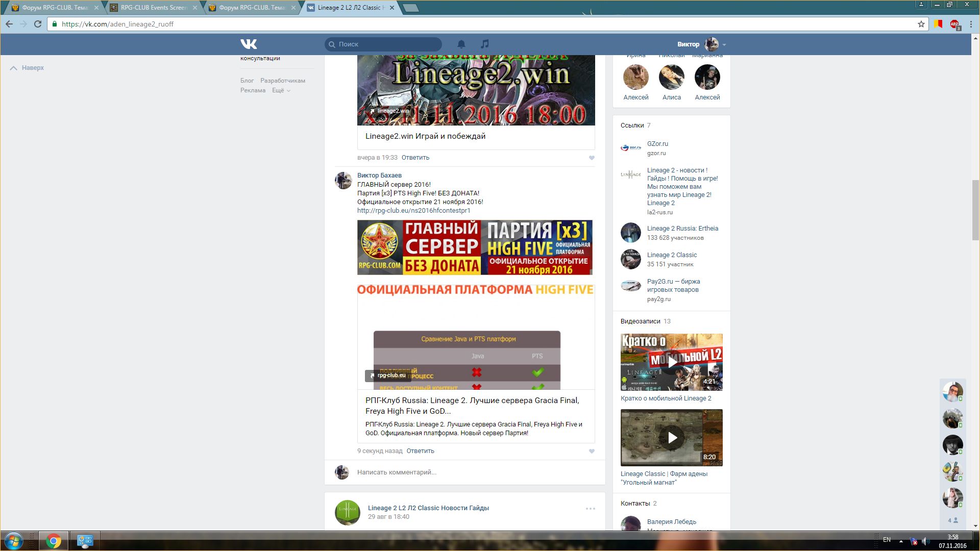Expand the Ещё footer menu
The image size is (980, 551).
coord(281,90)
